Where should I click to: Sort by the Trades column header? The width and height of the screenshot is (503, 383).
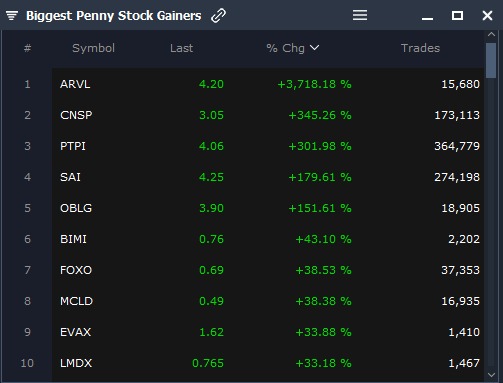[x=420, y=48]
